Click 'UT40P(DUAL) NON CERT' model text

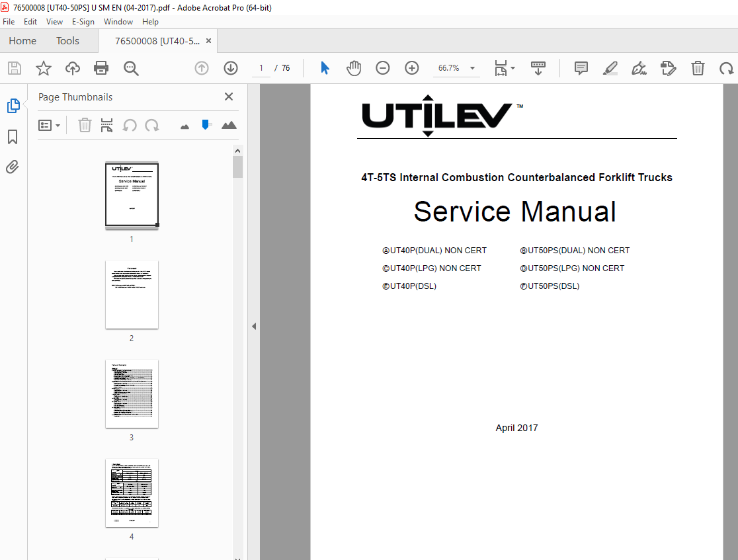434,251
